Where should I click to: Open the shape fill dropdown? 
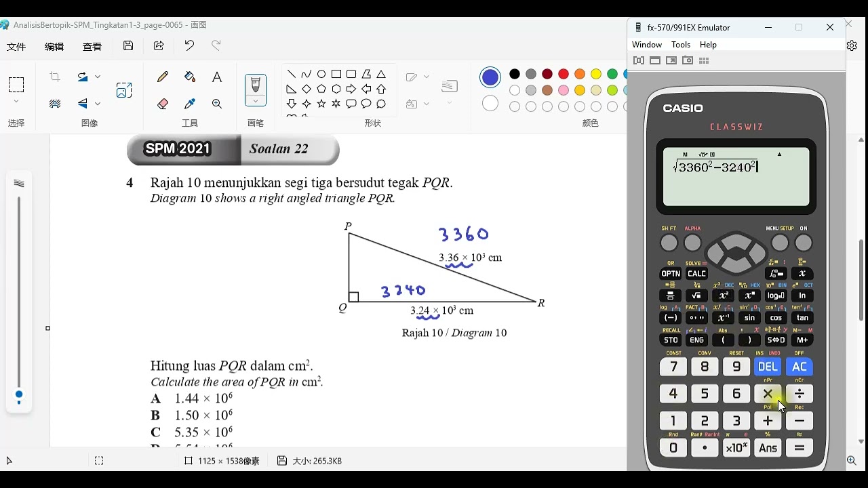426,104
